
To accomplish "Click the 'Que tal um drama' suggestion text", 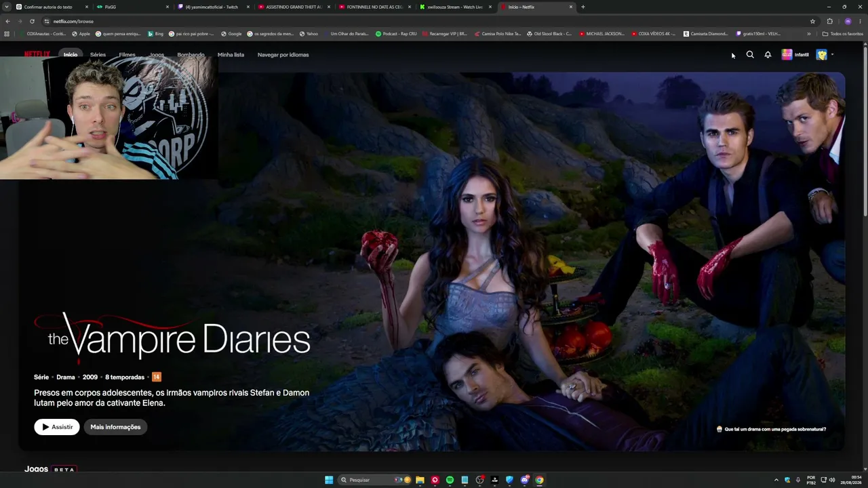I will (775, 429).
